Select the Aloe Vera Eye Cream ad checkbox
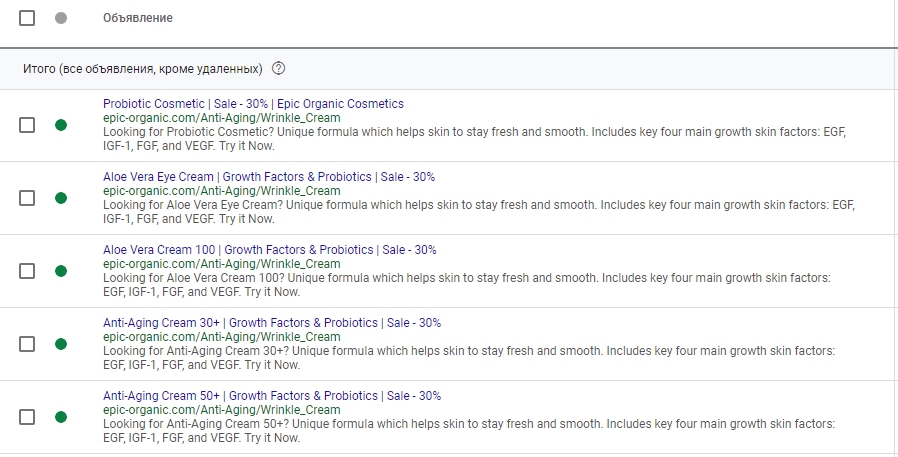Viewport: 898px width, 457px height. click(27, 198)
